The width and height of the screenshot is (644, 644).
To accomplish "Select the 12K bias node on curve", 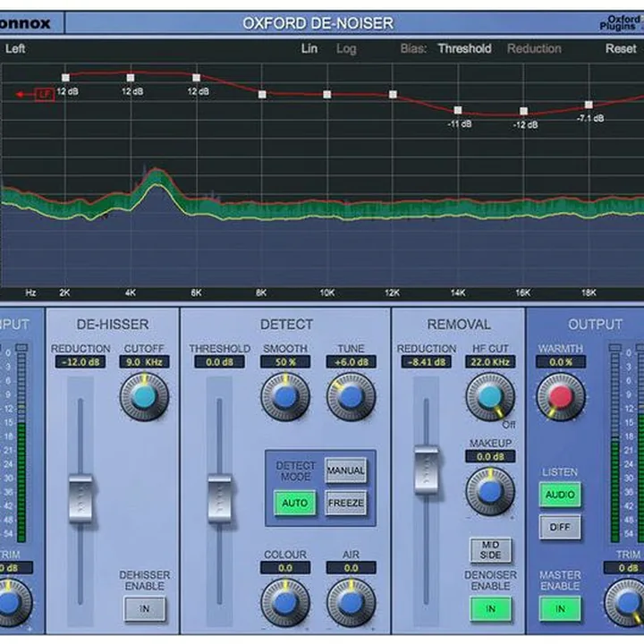I will coord(393,95).
